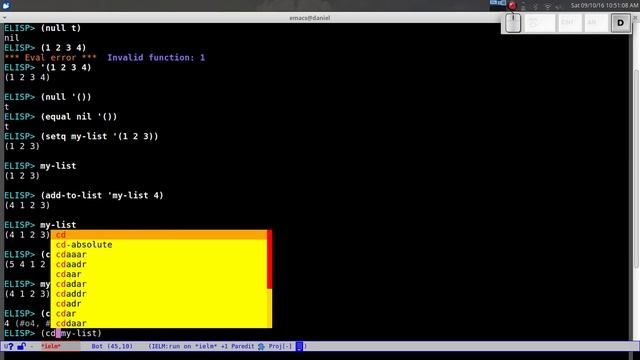640x360 pixels.
Task: Click the workspace switcher in top panel
Action: [x=498, y=3]
